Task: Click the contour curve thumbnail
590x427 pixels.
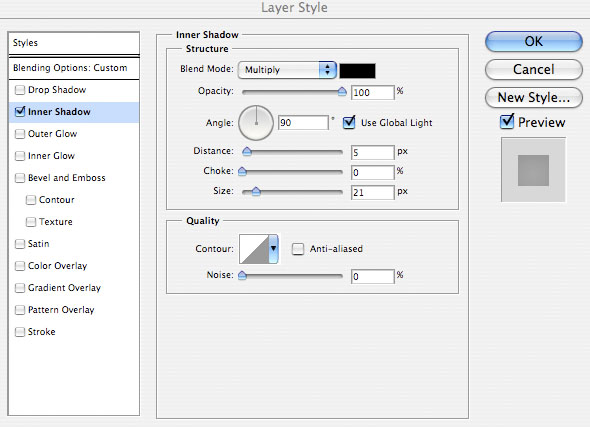Action: [x=254, y=249]
